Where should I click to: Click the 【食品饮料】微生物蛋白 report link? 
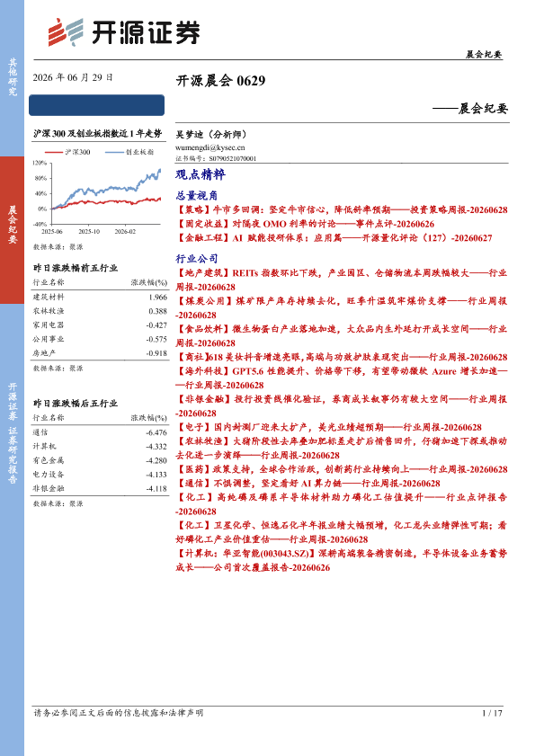(x=342, y=335)
